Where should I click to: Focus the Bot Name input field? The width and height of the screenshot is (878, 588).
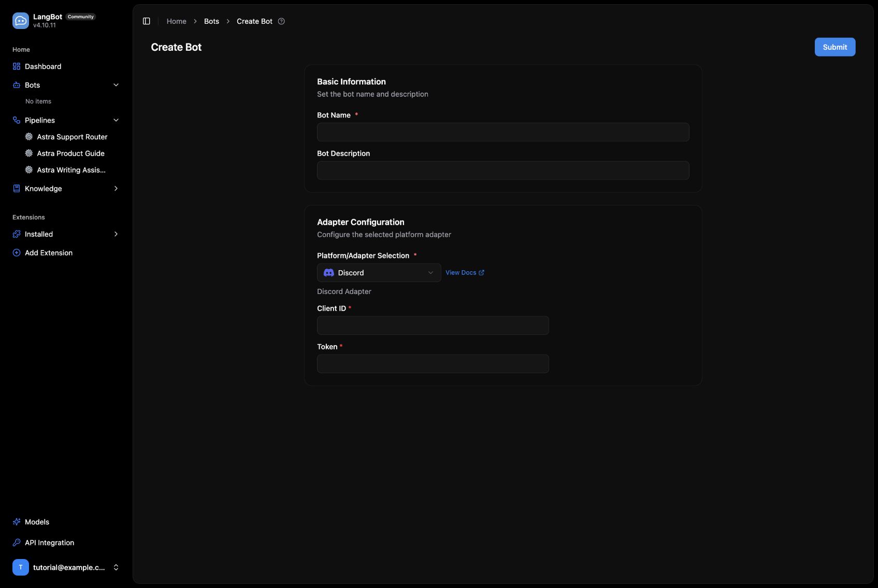point(503,132)
